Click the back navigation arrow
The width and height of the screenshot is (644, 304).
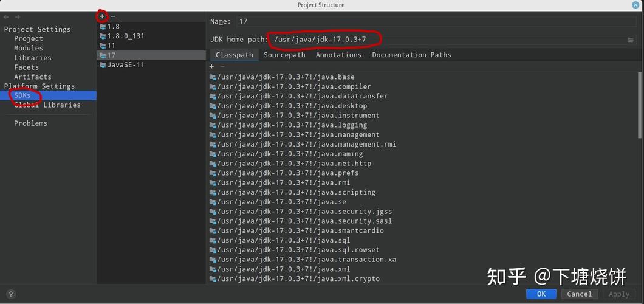(x=7, y=17)
